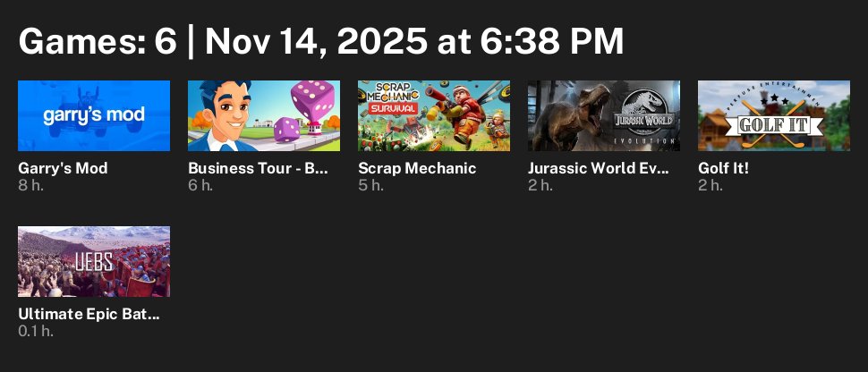Open the Jurassic World Evolution thumbnail
868x372 pixels.
coord(604,115)
